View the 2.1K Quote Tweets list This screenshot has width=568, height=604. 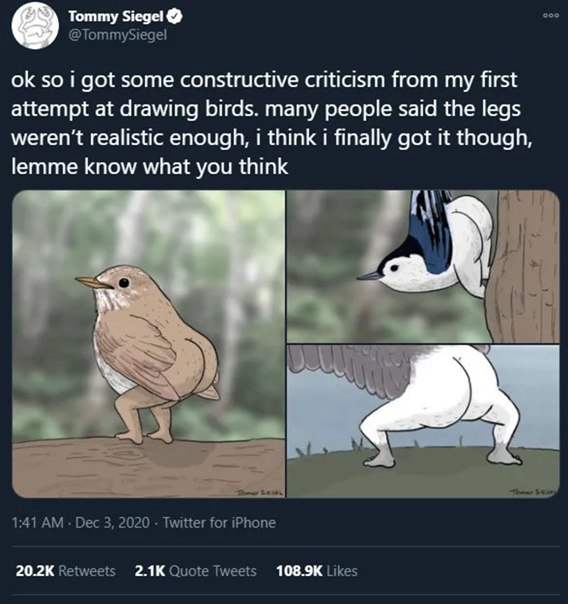[195, 571]
